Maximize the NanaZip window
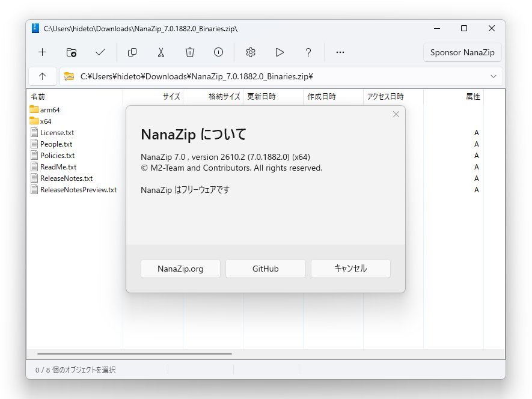 coord(464,28)
